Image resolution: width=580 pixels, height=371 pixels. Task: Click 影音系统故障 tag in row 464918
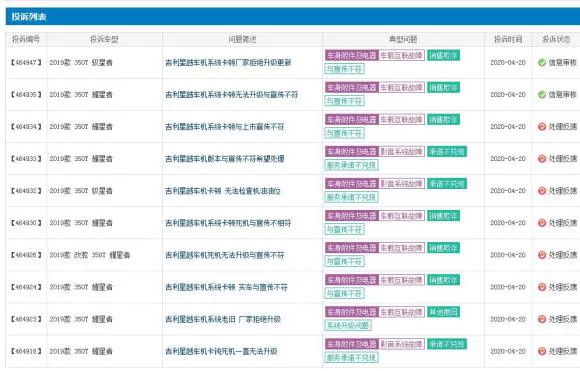[x=401, y=344]
